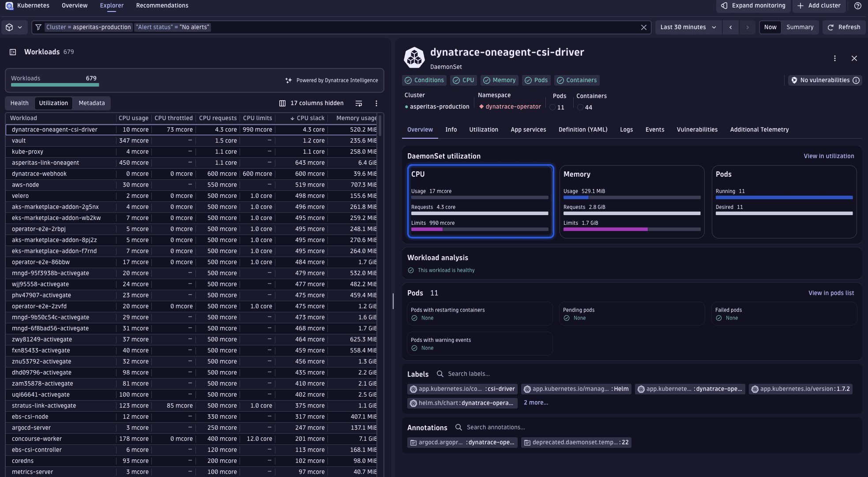Image resolution: width=868 pixels, height=477 pixels.
Task: Open the columns visibility icon near '17 columns hidden'
Action: [282, 103]
